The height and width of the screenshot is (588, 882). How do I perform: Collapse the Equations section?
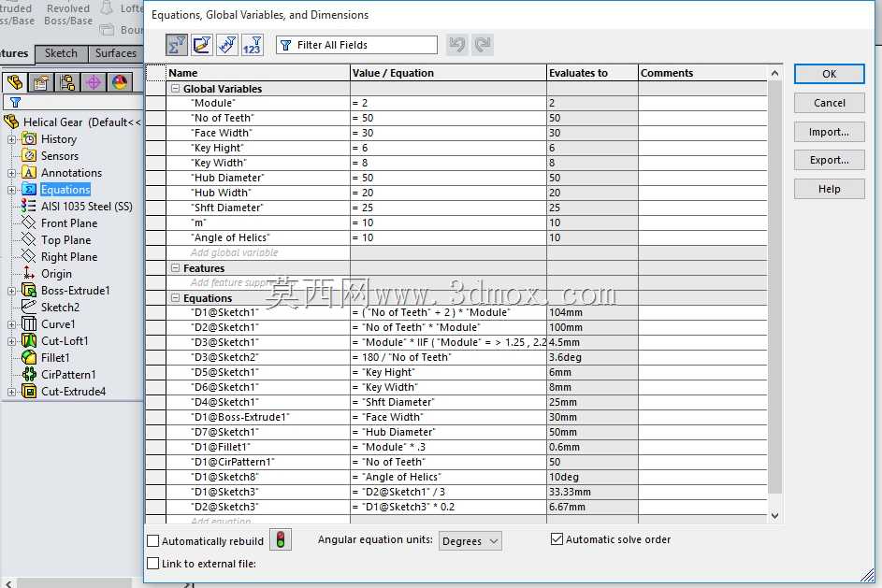(x=175, y=298)
